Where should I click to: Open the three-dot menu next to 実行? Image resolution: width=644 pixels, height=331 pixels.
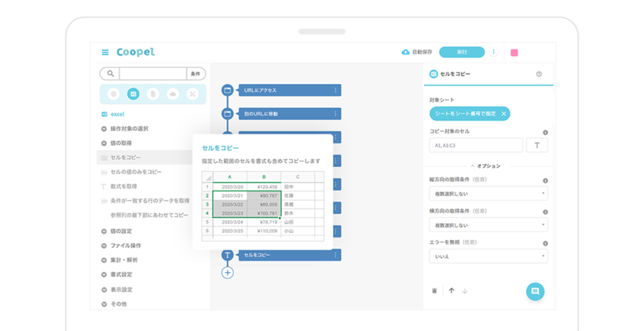tap(494, 52)
